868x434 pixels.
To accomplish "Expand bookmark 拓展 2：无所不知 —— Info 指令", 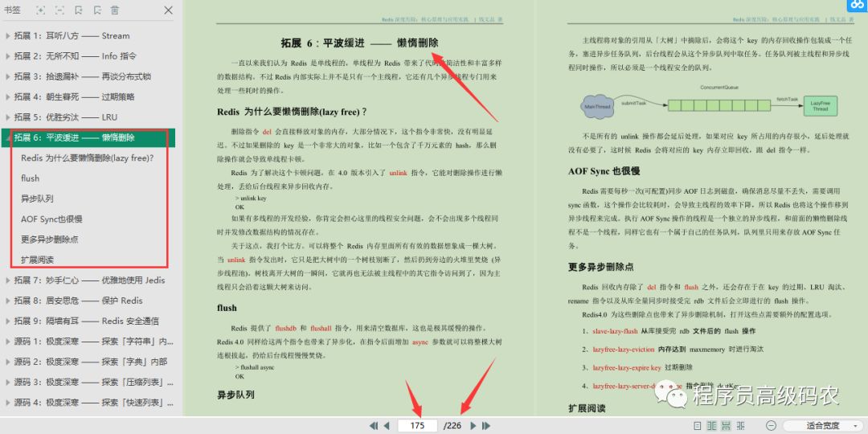I will tap(7, 56).
